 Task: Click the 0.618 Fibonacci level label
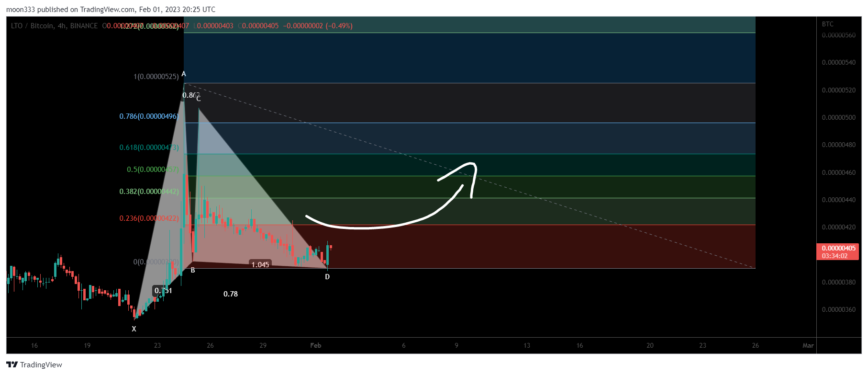coord(149,148)
